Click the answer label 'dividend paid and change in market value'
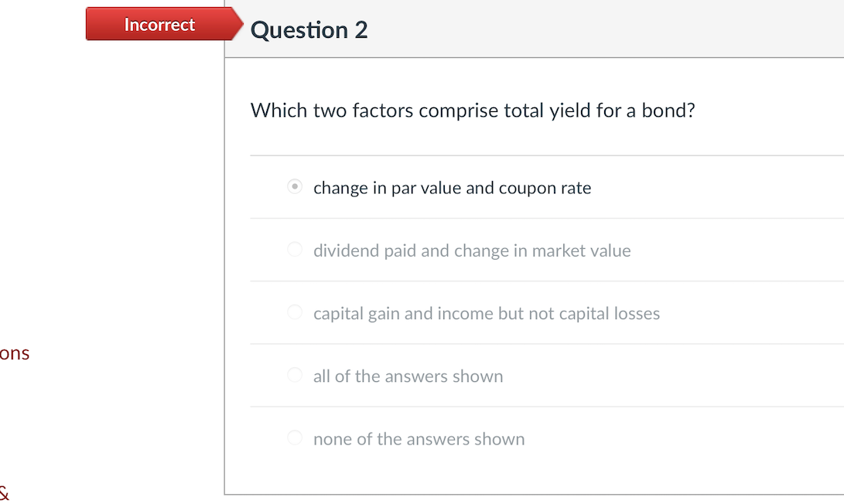 point(472,250)
